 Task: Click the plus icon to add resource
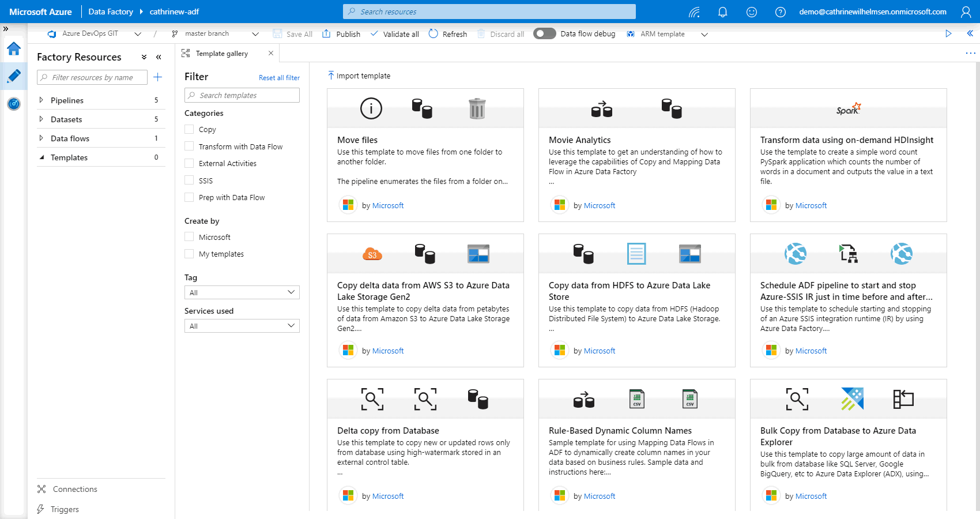click(x=157, y=77)
